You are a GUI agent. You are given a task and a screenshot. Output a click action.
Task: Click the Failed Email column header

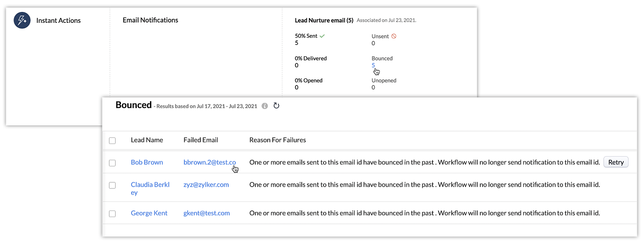201,140
